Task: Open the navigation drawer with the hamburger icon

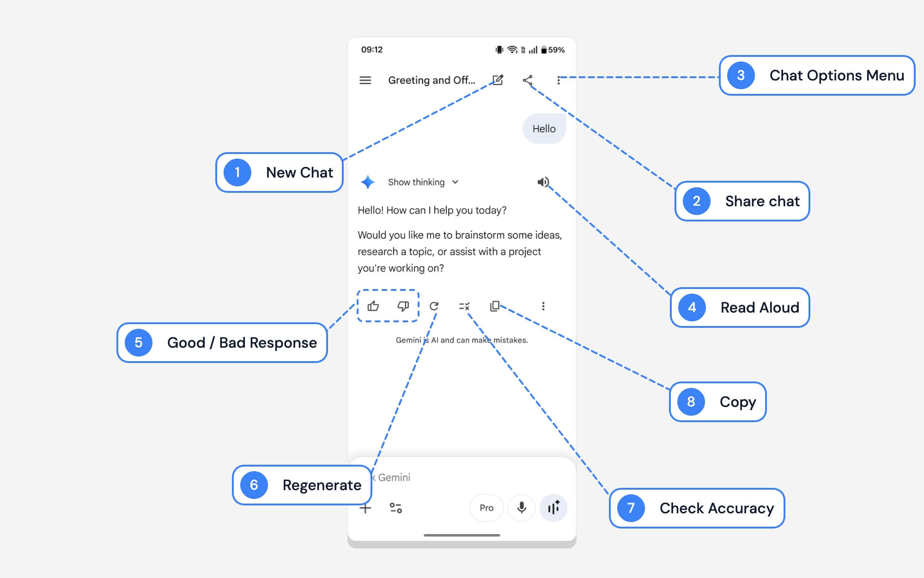Action: tap(365, 80)
